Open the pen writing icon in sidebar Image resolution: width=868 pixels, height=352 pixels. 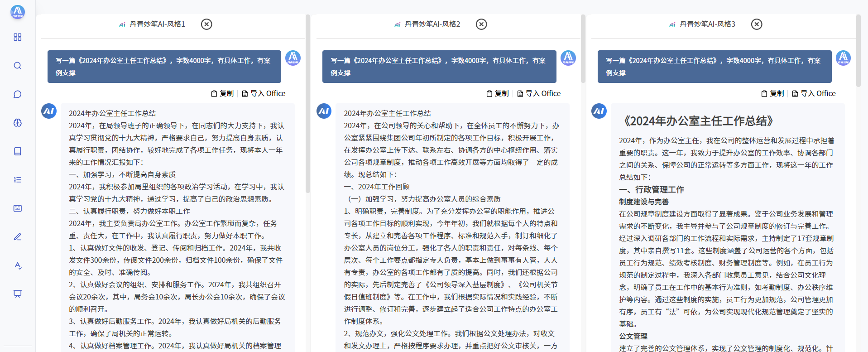click(18, 237)
